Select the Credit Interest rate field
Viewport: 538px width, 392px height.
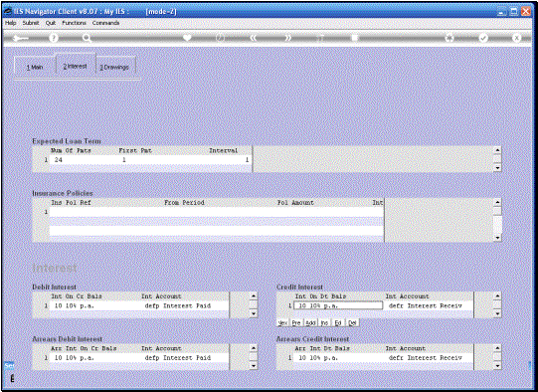pos(338,305)
